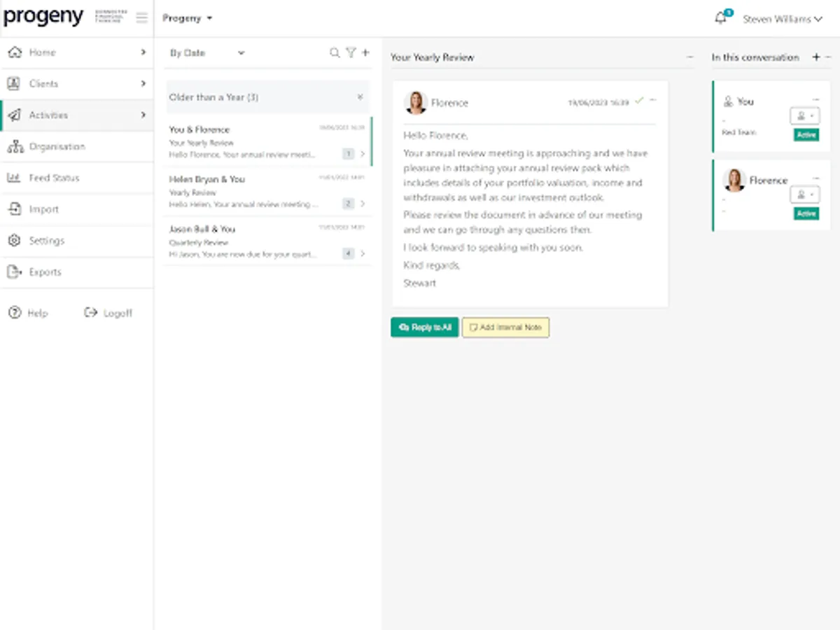840x630 pixels.
Task: Open the filter icon above the conversations
Action: click(x=350, y=52)
